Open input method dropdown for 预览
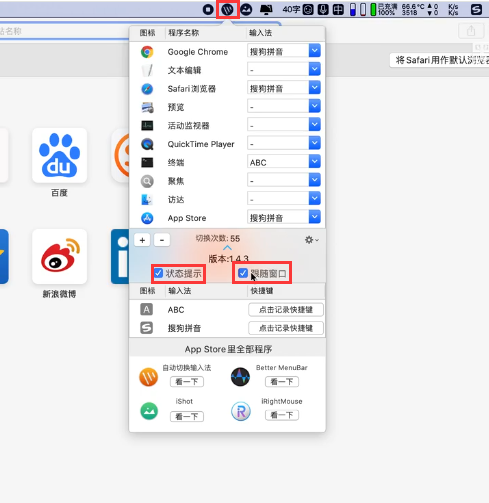This screenshot has width=489, height=503. coord(314,106)
